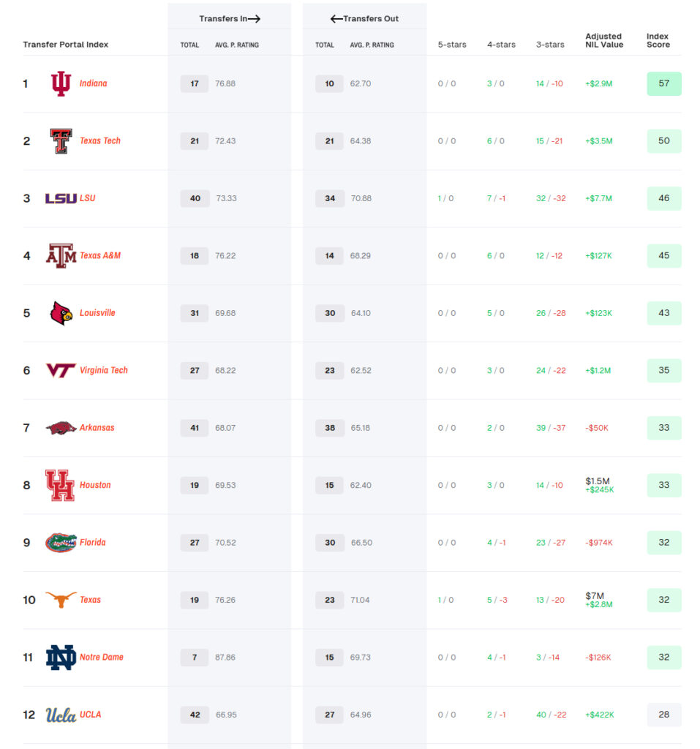The width and height of the screenshot is (700, 749).
Task: Open the Indiana team link
Action: click(x=93, y=83)
